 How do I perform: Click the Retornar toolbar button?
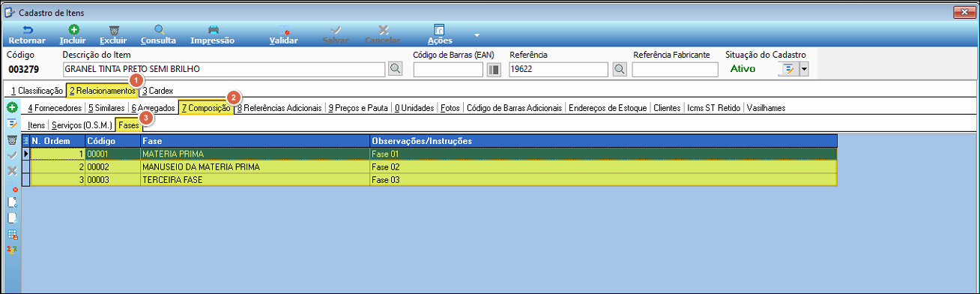[x=27, y=34]
